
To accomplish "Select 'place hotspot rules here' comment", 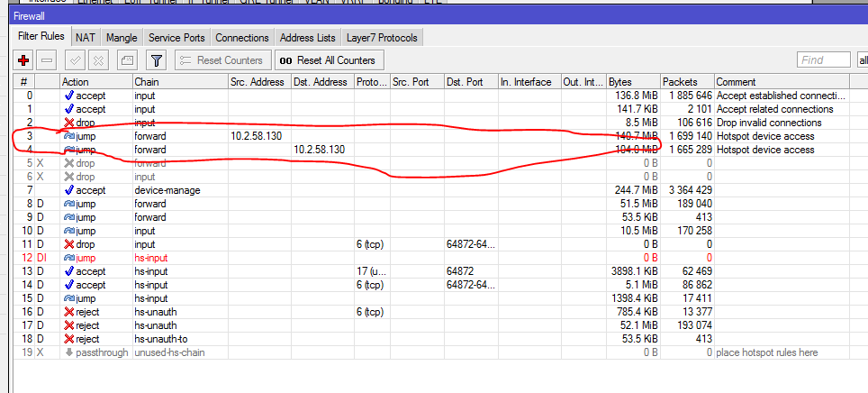I will [x=766, y=352].
